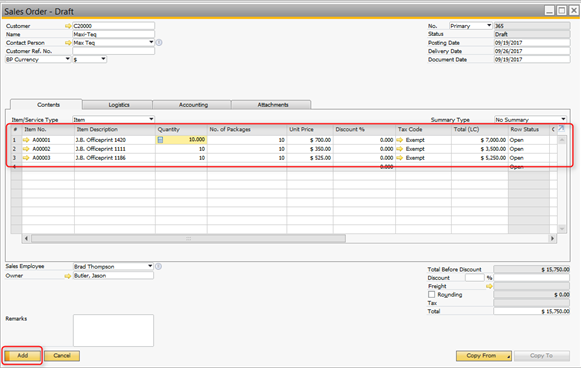Select the $ 5,250.00 total cell

[479, 158]
